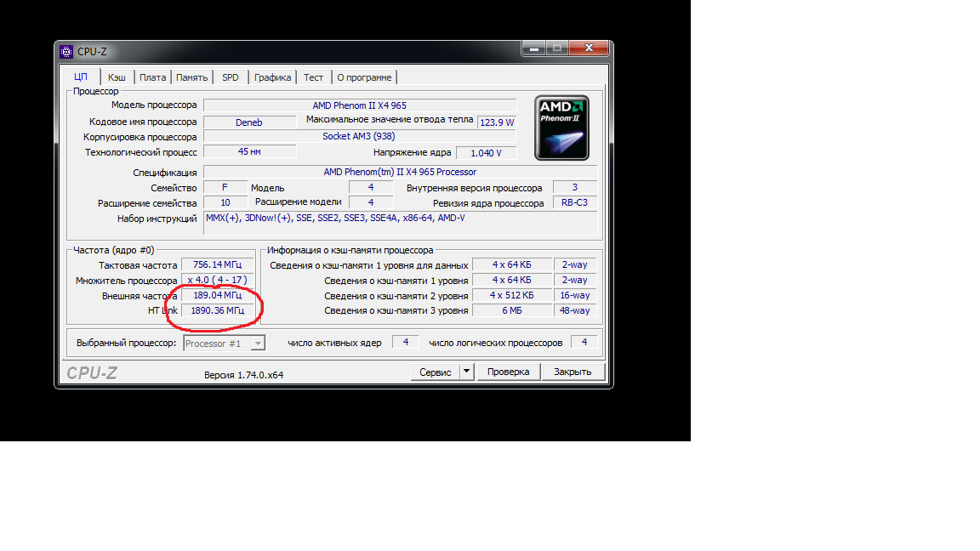Viewport: 980px width, 551px height.
Task: Click the 189.04 МГц bus speed value
Action: pos(218,296)
